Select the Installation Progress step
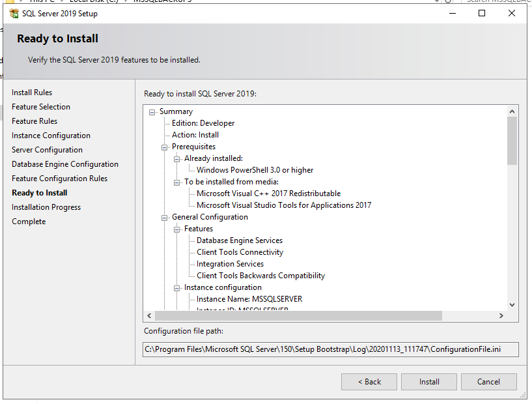This screenshot has height=404, width=532. [x=46, y=207]
